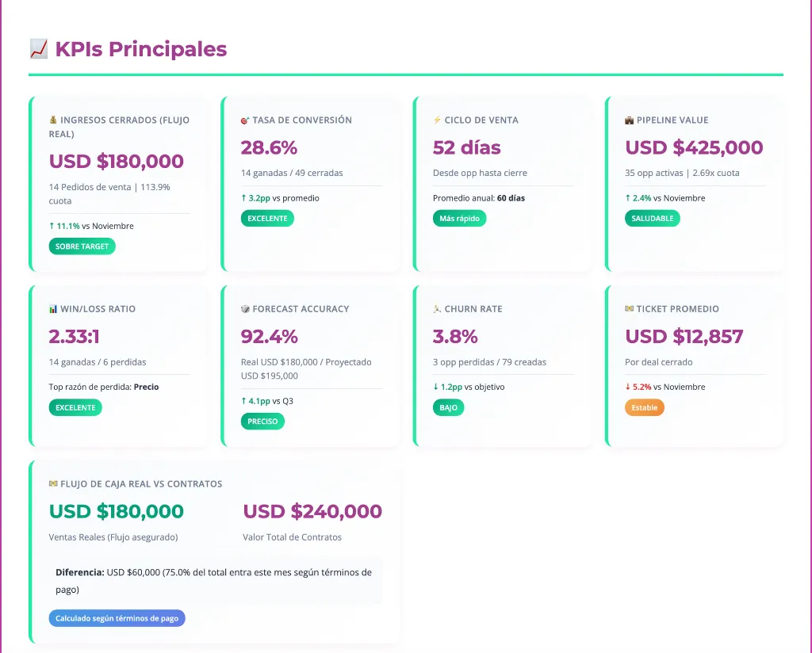Click the BAJO badge under Churn Rate
The image size is (812, 653).
(448, 407)
